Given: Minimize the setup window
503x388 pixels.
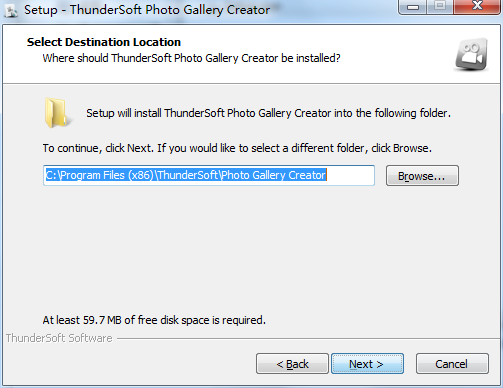Looking at the screenshot, I should click(412, 7).
